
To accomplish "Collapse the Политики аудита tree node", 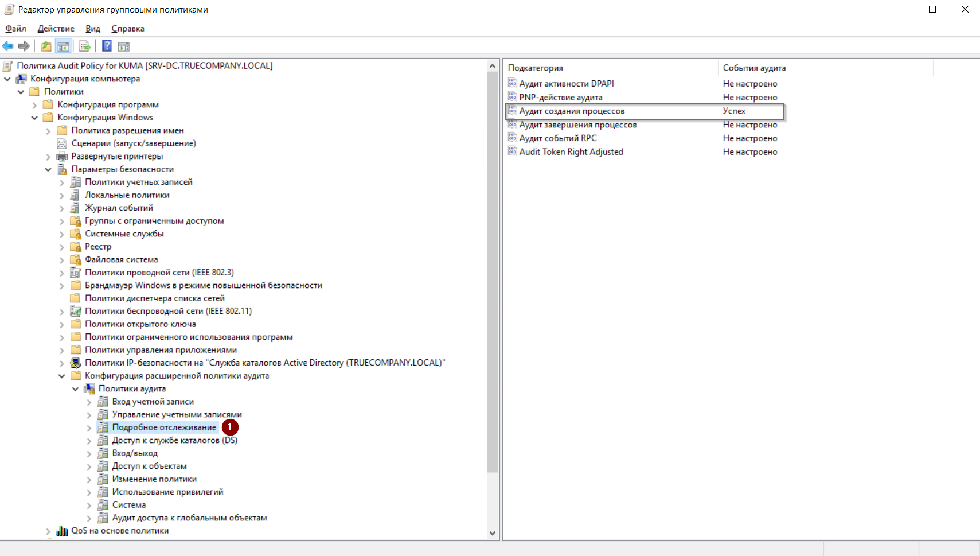I will 75,389.
